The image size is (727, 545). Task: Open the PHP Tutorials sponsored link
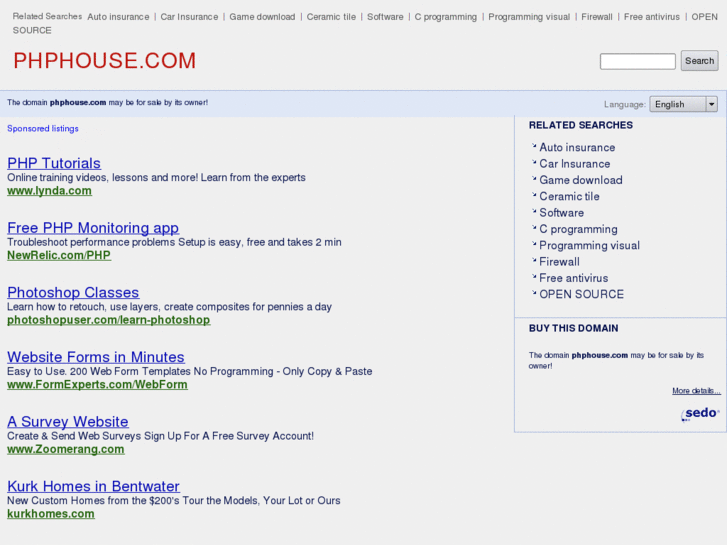coord(54,163)
